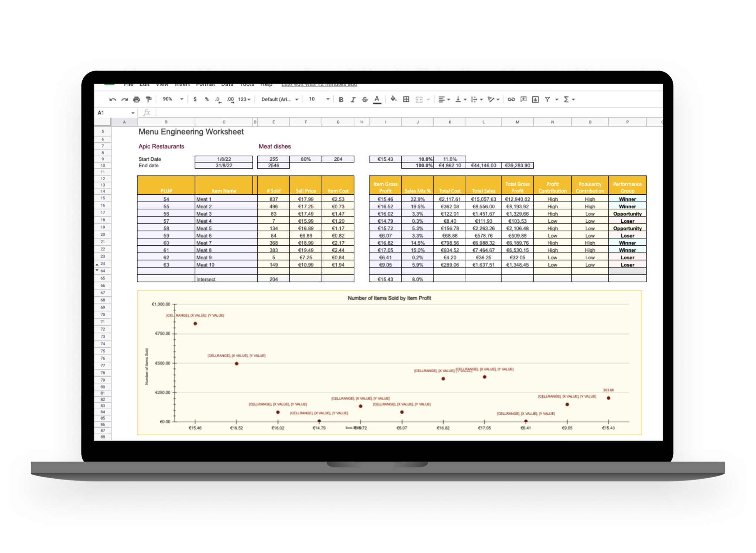Click the Format as currency icon

(195, 99)
